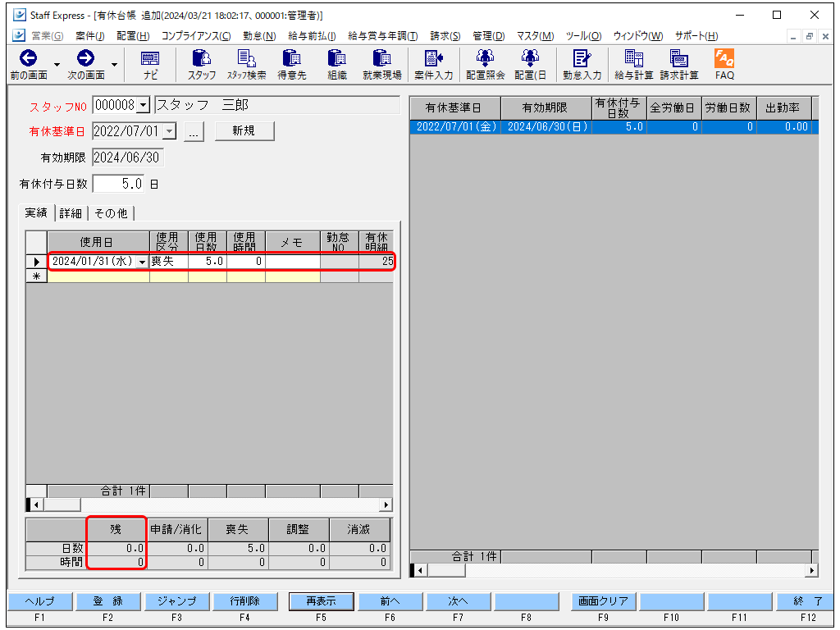840x630 pixels.
Task: Click the 有休付与日数 input field
Action: tap(118, 184)
